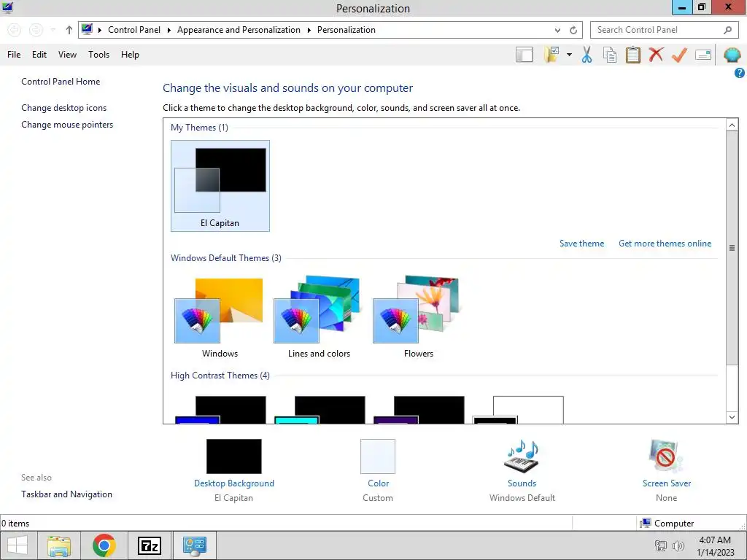This screenshot has height=560, width=747.
Task: Go to Appearance and Personalization breadcrumb
Action: click(239, 30)
